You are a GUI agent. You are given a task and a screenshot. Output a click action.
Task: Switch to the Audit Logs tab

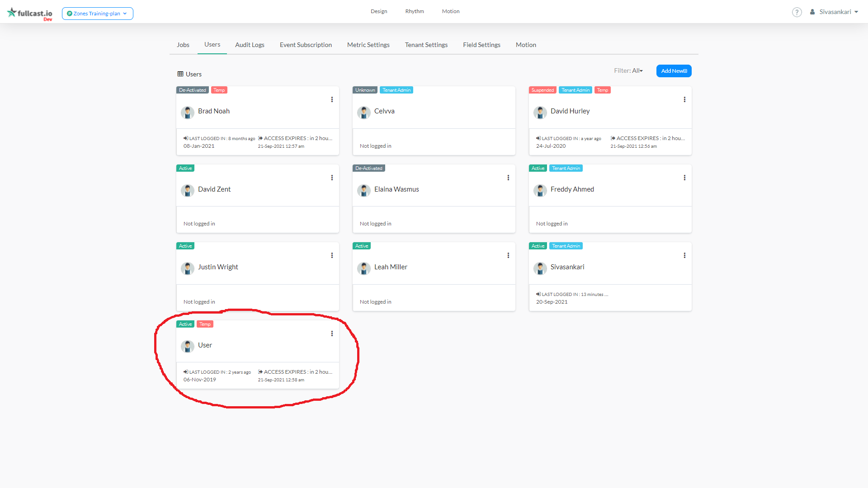pos(250,45)
